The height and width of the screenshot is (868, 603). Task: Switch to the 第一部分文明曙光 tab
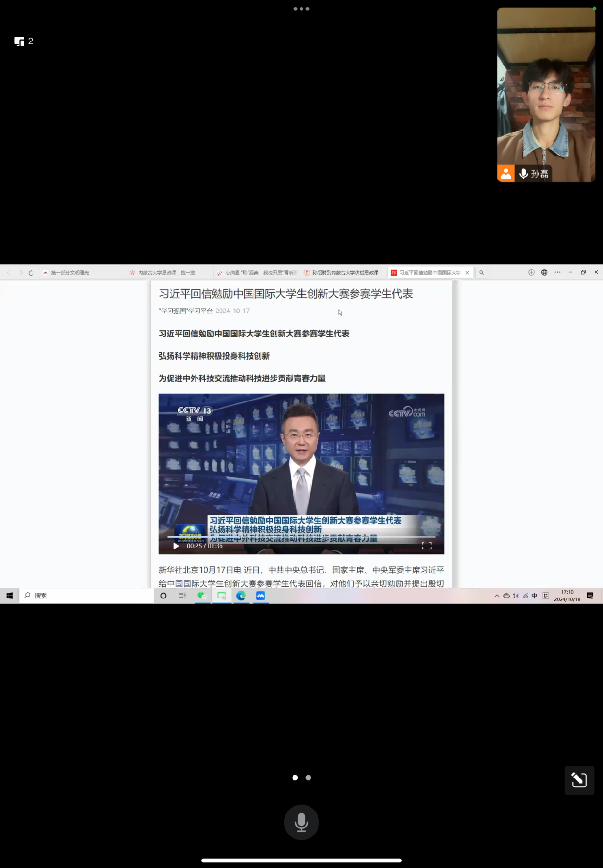[x=71, y=273]
